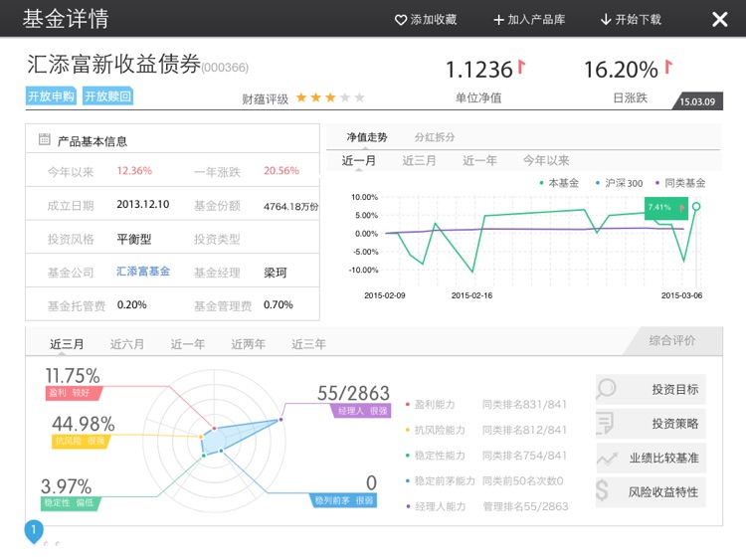Click the purple 经理人 很强 label
Image resolution: width=746 pixels, height=560 pixels.
362,411
